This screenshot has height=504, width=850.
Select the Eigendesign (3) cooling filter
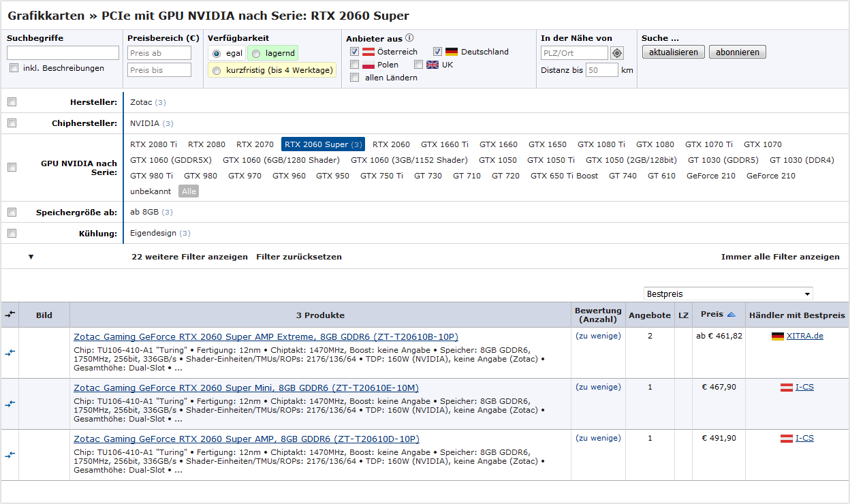(x=160, y=234)
